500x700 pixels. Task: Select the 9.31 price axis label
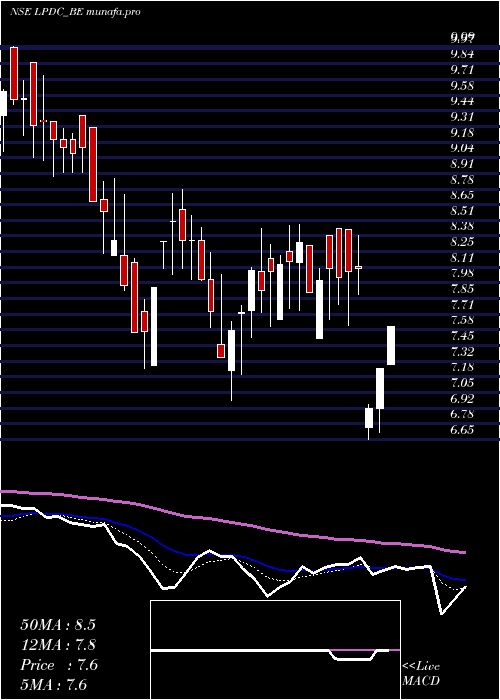pos(462,117)
